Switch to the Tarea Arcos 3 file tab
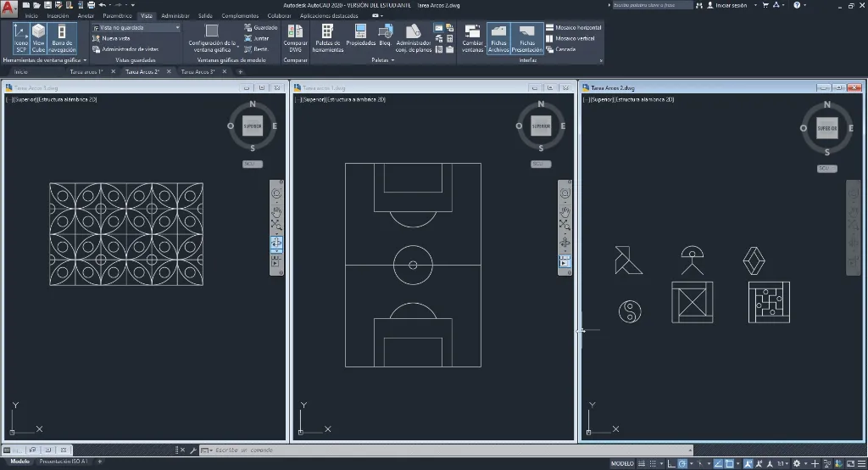 point(198,71)
